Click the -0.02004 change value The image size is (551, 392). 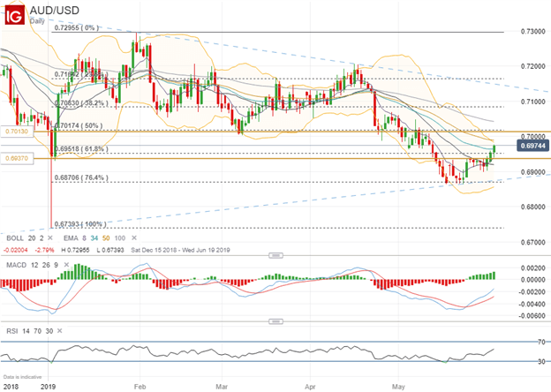[16, 250]
